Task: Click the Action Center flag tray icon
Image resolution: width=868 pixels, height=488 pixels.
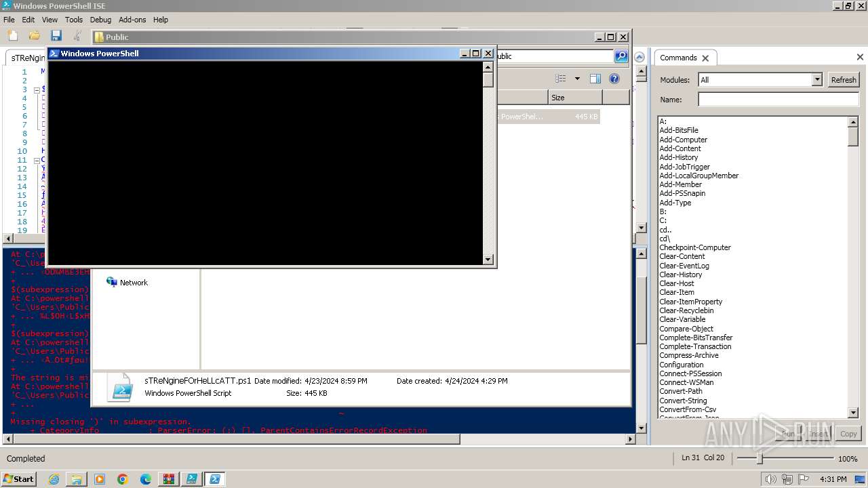Action: [x=804, y=479]
